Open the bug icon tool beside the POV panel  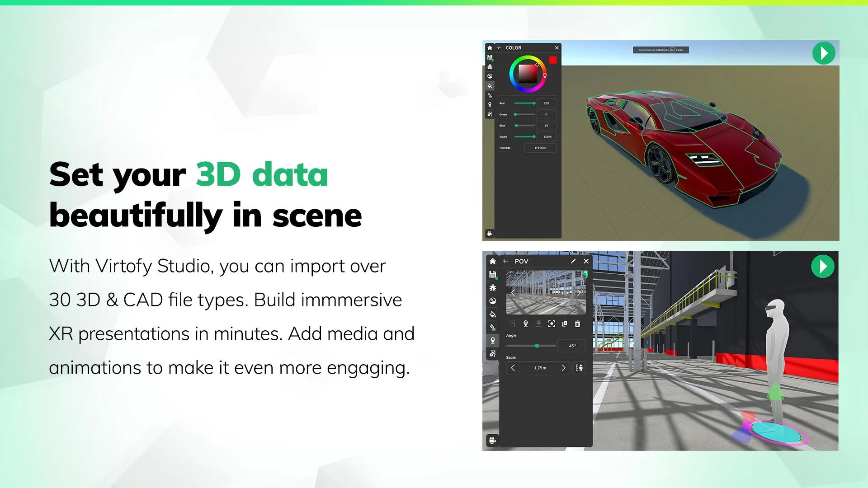pos(493,288)
